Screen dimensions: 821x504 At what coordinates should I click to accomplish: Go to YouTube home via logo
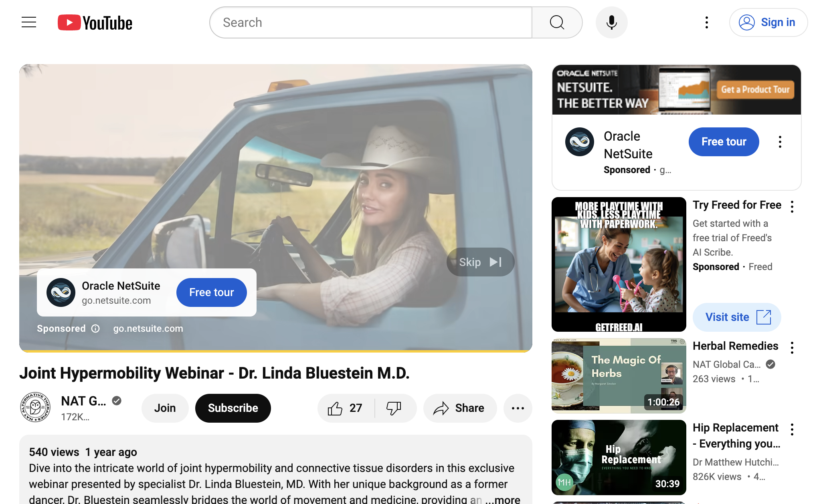[95, 22]
